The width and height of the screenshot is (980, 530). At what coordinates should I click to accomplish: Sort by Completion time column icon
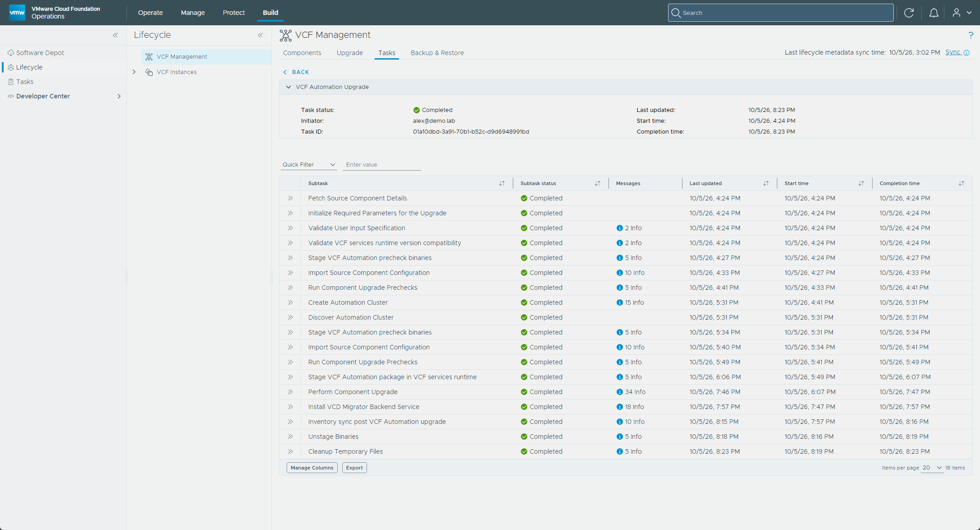(961, 183)
